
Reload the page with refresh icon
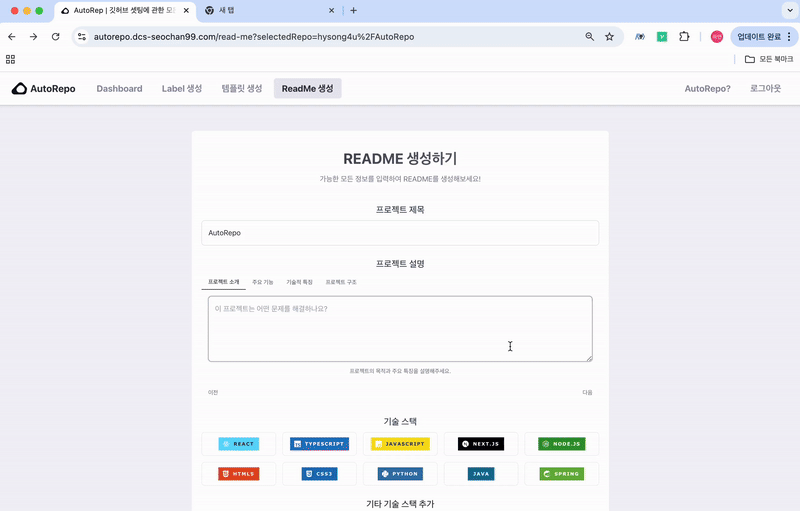[56, 37]
